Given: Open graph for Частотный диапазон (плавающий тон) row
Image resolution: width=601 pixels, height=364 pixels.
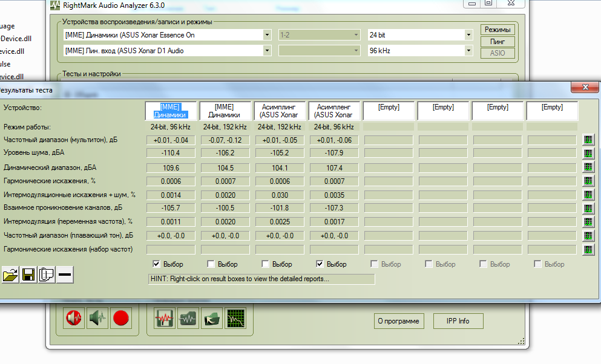Looking at the screenshot, I should click(588, 236).
